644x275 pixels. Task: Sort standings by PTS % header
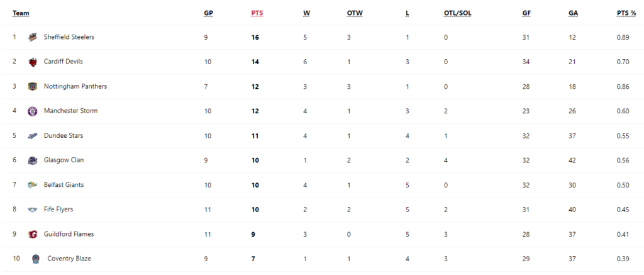click(x=626, y=13)
